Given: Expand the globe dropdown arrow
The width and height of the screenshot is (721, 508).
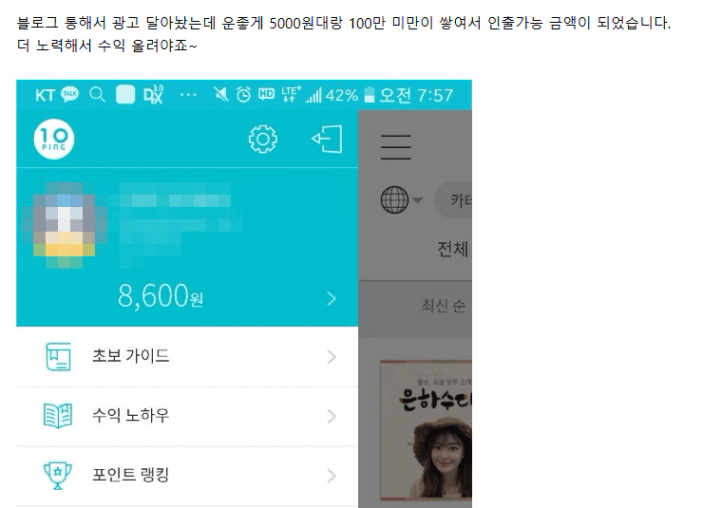Looking at the screenshot, I should (x=418, y=200).
